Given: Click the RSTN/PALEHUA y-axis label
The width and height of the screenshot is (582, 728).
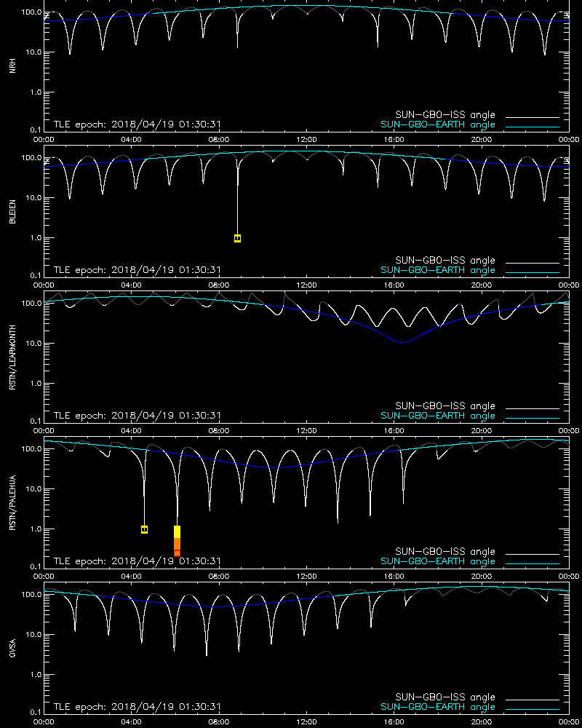Looking at the screenshot, I should tap(12, 503).
